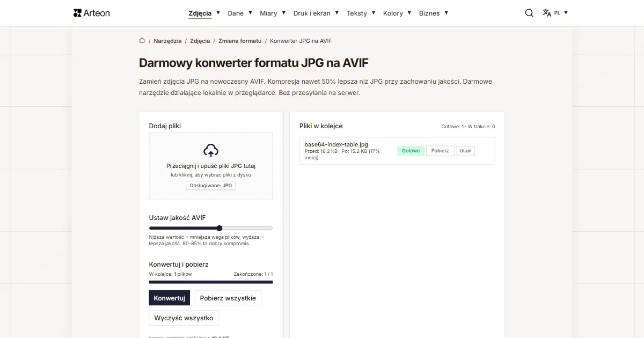This screenshot has height=338, width=644.
Task: Click the Obsługiwane: JPG label
Action: click(211, 186)
